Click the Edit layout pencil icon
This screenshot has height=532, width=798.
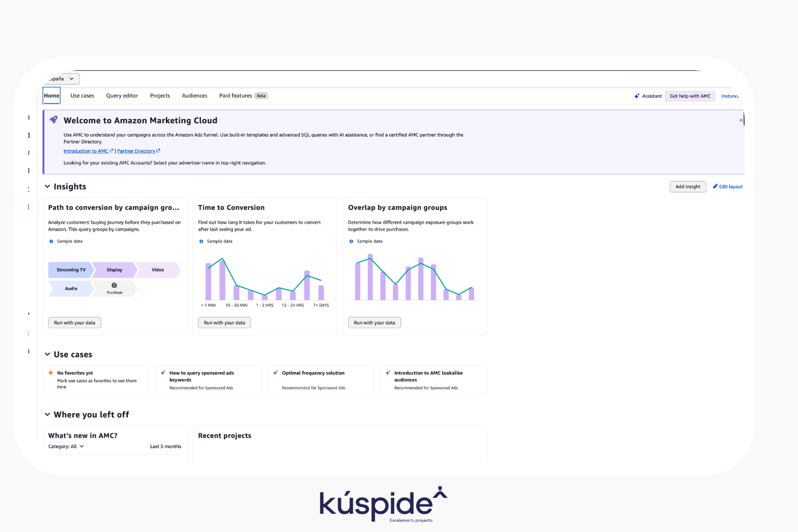pyautogui.click(x=715, y=187)
